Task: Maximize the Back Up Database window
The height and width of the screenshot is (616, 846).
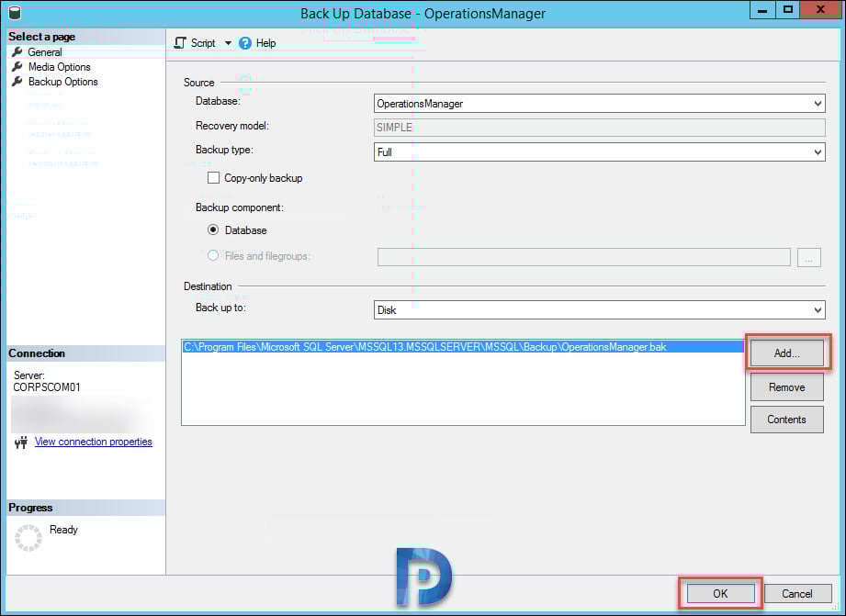Action: [x=788, y=10]
